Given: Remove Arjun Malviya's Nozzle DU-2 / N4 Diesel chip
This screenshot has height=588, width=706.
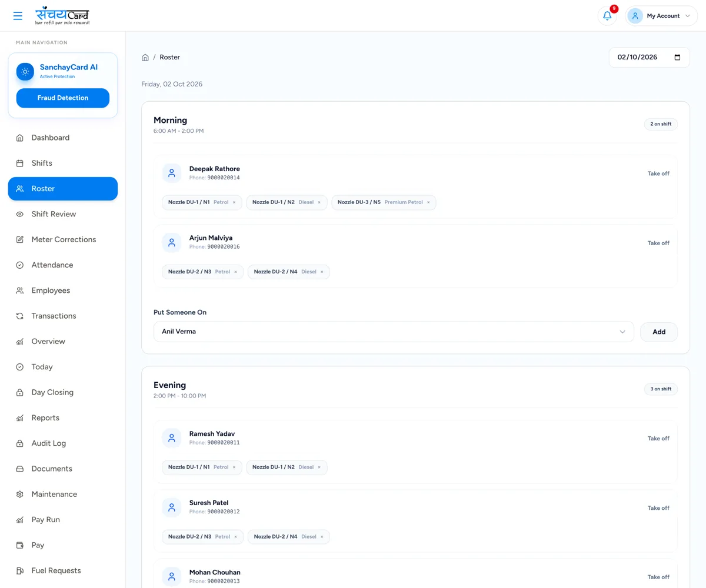Looking at the screenshot, I should 322,272.
